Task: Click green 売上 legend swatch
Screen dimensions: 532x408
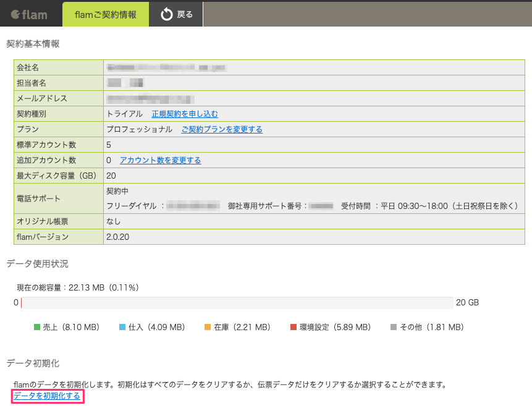Action: tap(37, 327)
